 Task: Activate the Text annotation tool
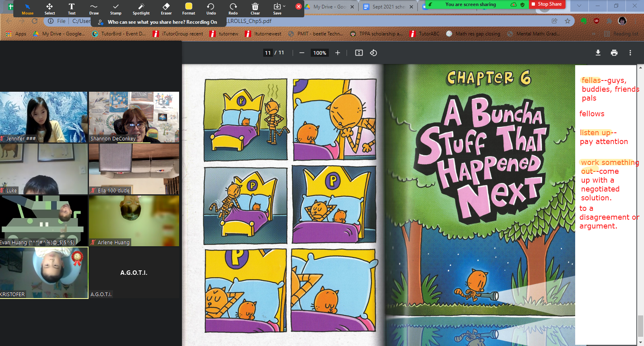pos(72,9)
